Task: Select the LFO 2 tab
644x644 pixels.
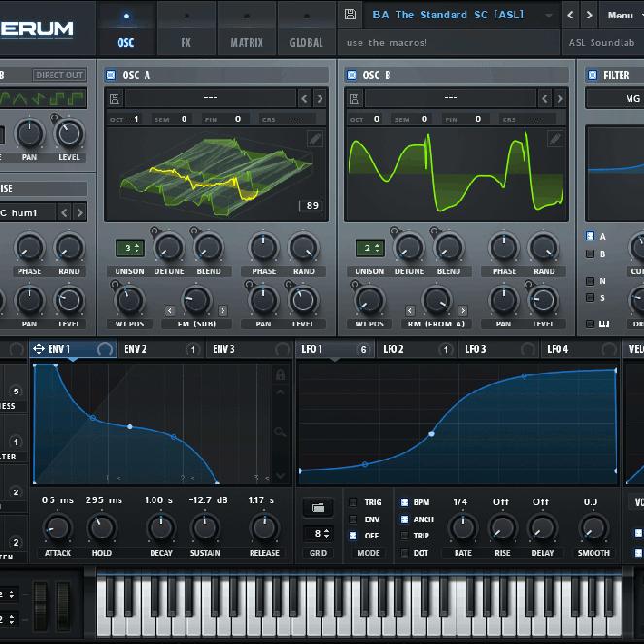Action: tap(416, 349)
